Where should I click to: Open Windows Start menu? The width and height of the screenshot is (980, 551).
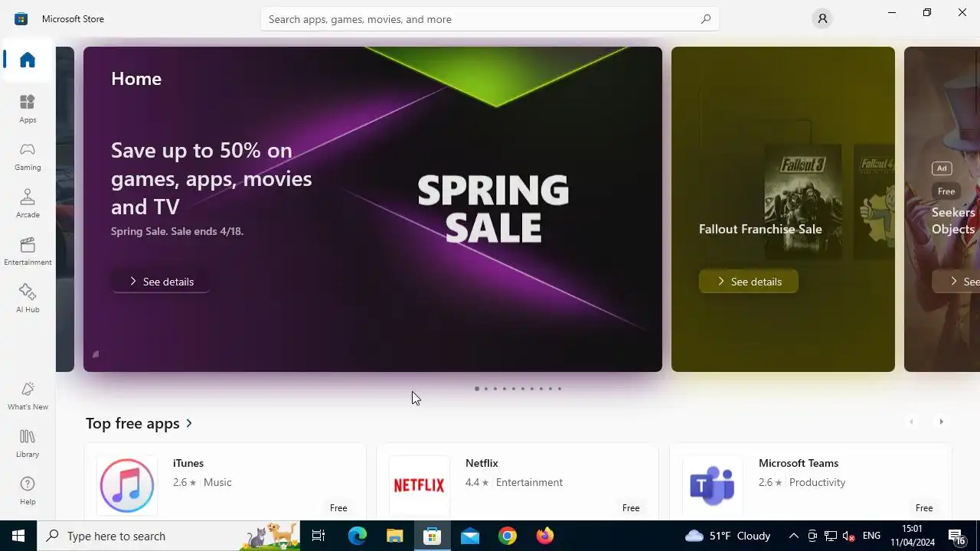point(18,536)
